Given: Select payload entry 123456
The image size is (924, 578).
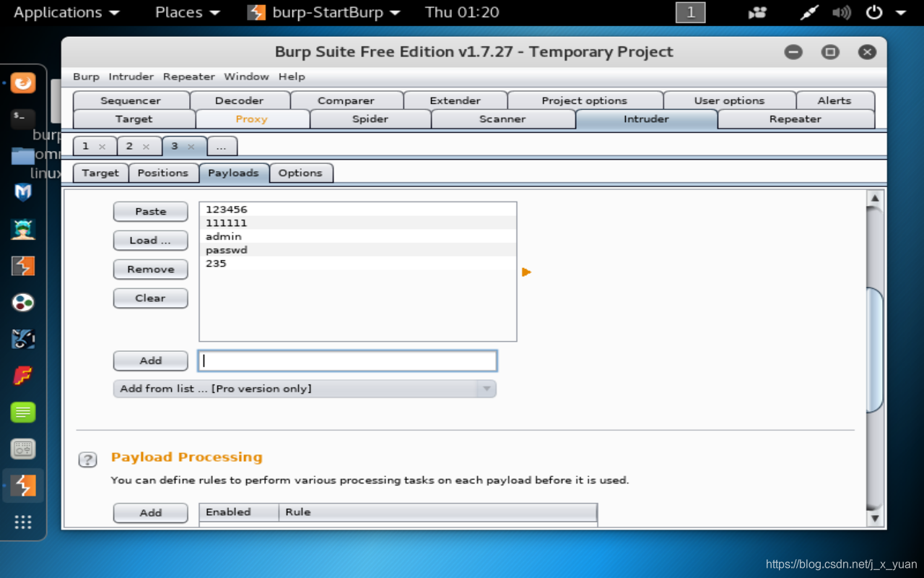Looking at the screenshot, I should pyautogui.click(x=358, y=210).
